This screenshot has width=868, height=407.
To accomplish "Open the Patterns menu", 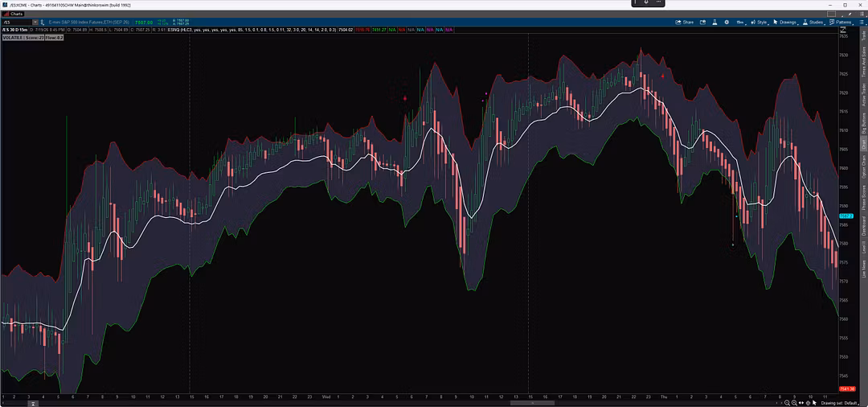I will point(841,23).
